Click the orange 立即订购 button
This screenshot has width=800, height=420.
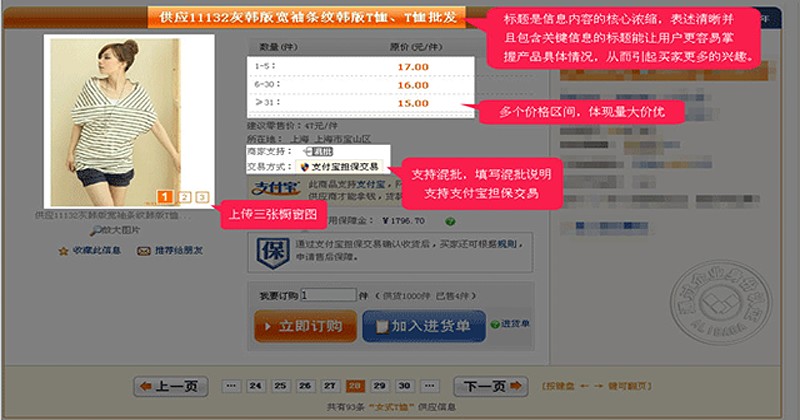pyautogui.click(x=305, y=326)
